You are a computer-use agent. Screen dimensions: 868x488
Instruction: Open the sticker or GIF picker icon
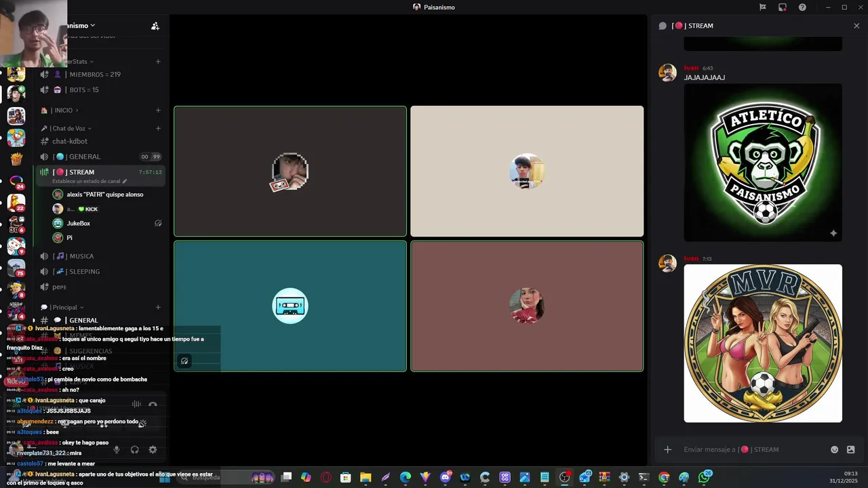click(x=851, y=449)
